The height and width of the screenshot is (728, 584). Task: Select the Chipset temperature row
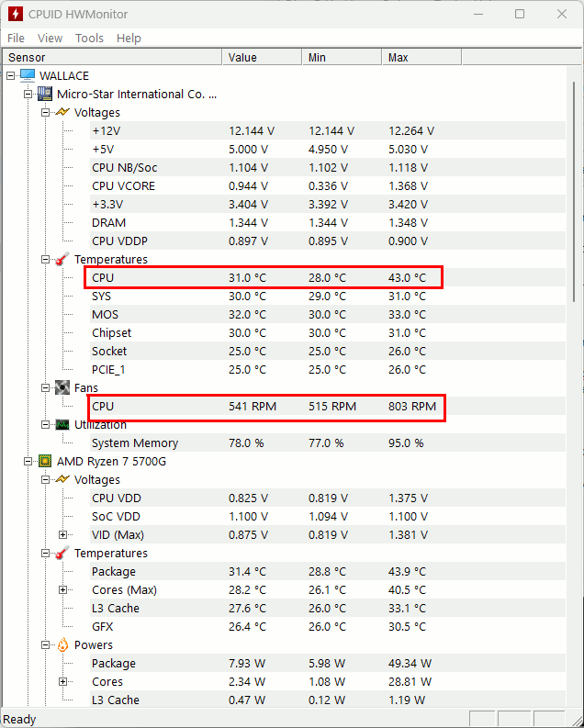pos(328,333)
